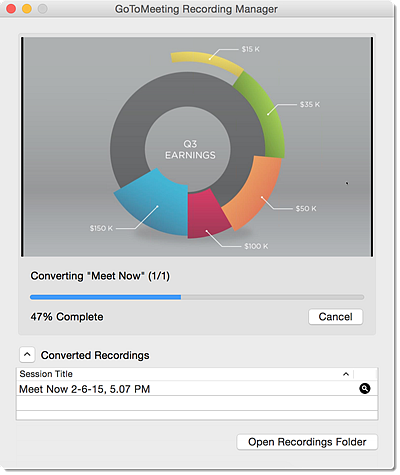
Task: Click the magnifier icon beside Meet Now recording
Action: click(x=365, y=388)
